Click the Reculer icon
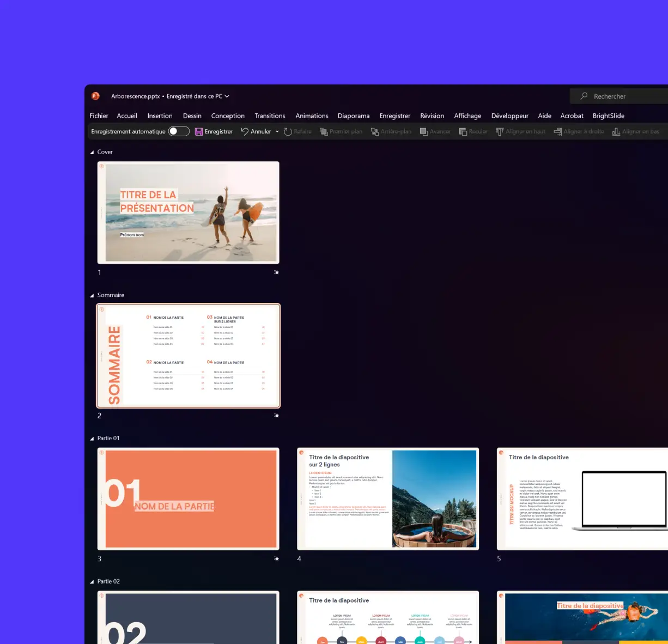 [463, 131]
